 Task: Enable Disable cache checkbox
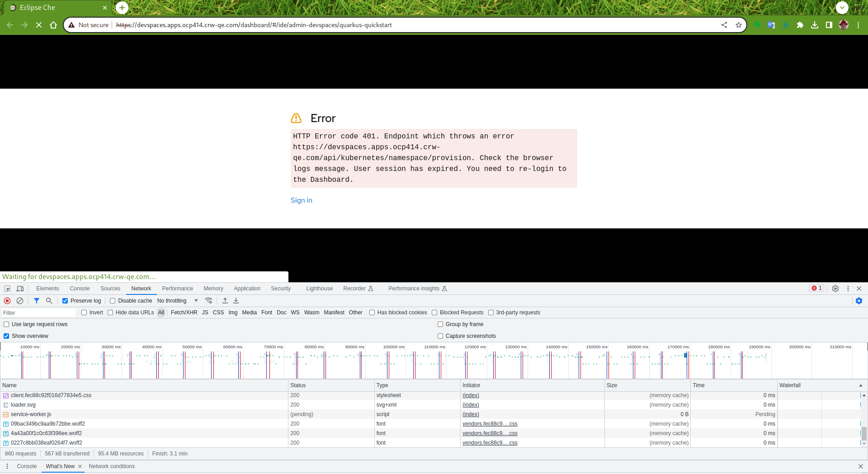(113, 301)
